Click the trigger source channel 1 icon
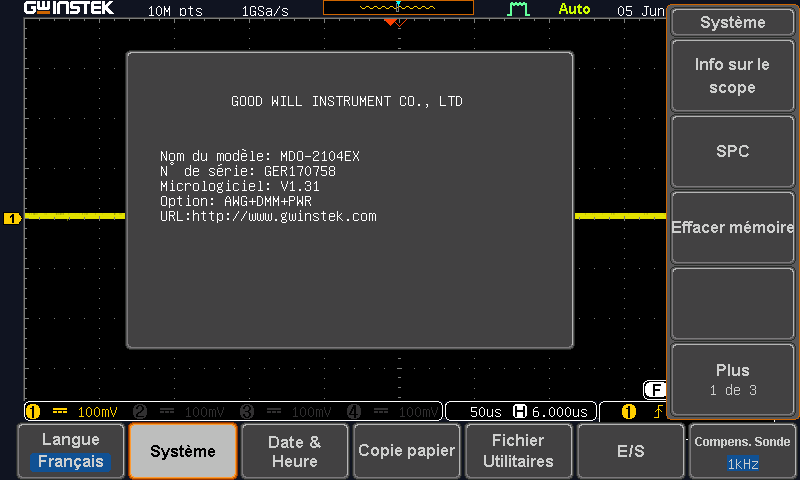 pyautogui.click(x=629, y=412)
